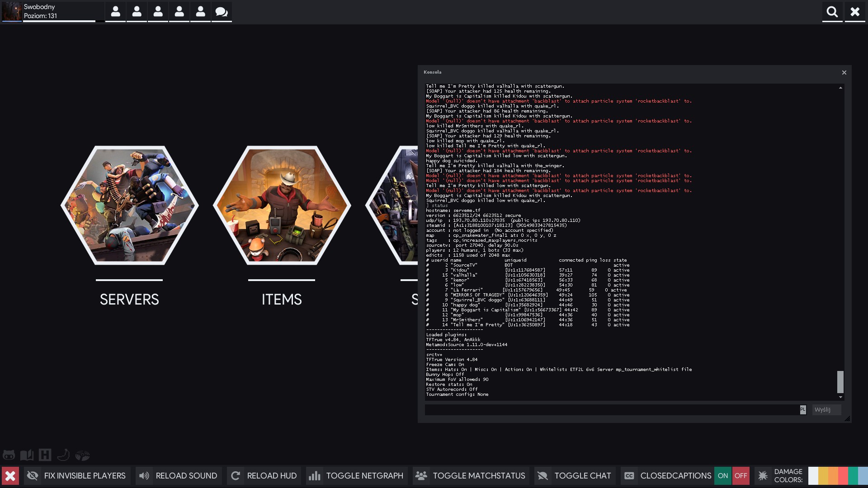
Task: Click the banana icon
Action: (63, 455)
